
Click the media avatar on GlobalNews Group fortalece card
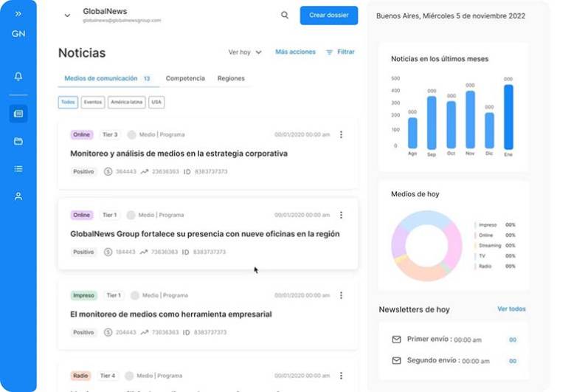pos(131,215)
